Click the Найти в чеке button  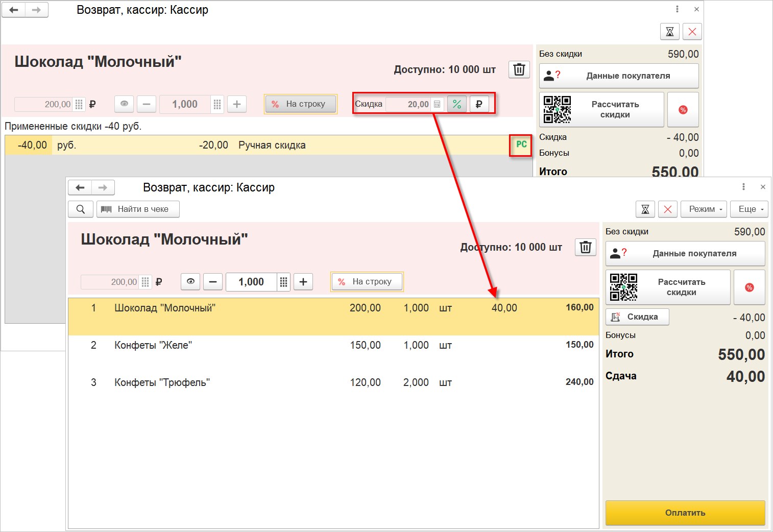tap(138, 209)
